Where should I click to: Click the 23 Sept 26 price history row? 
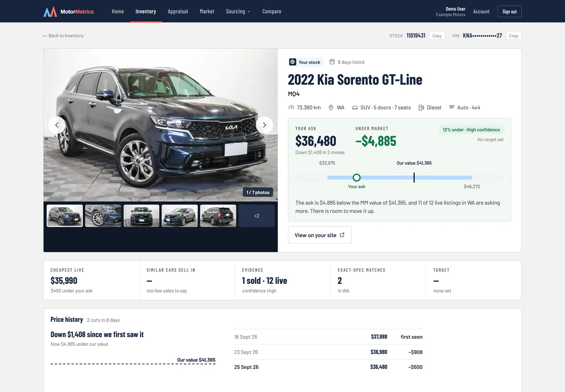pos(328,352)
